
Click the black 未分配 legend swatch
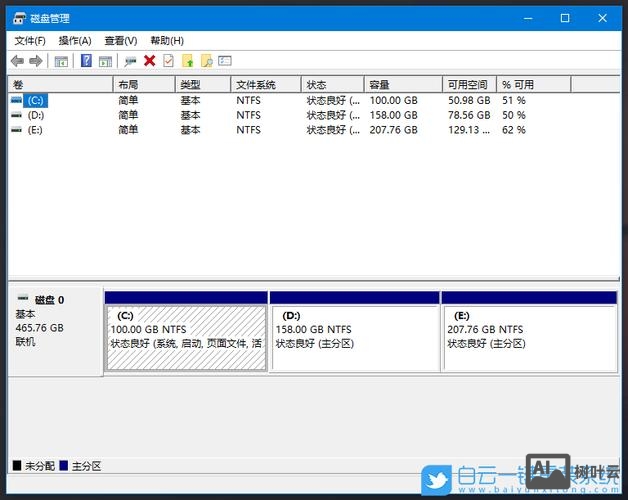coord(17,466)
